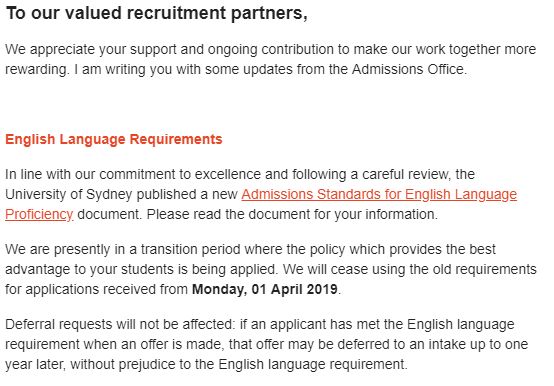This screenshot has width=554, height=386.
Task: Click the words ongoing contribution
Action: (271, 49)
